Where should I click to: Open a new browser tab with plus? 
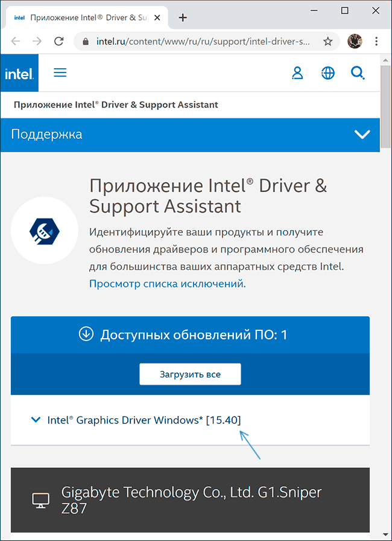pos(183,18)
